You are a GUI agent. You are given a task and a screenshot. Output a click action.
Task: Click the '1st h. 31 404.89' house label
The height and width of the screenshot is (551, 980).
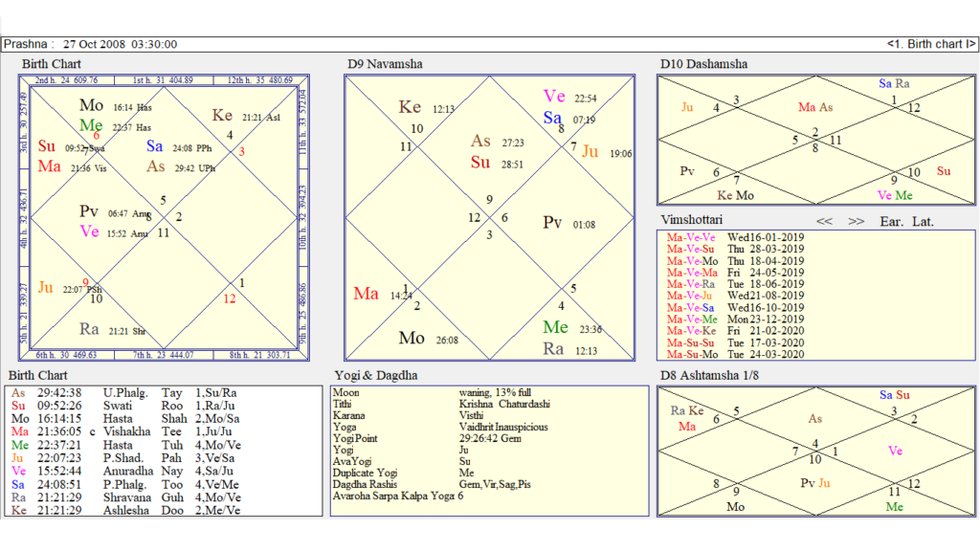(x=163, y=80)
